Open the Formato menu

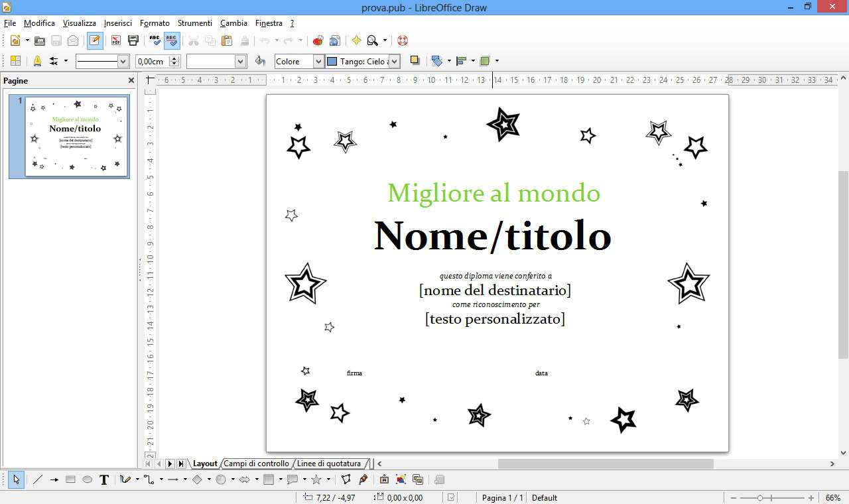[x=154, y=23]
